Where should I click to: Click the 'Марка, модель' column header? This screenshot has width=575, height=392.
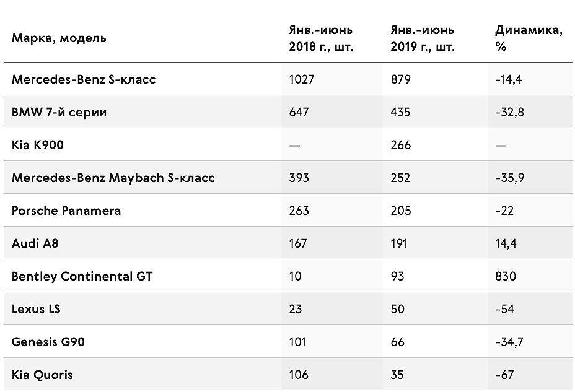click(x=59, y=38)
